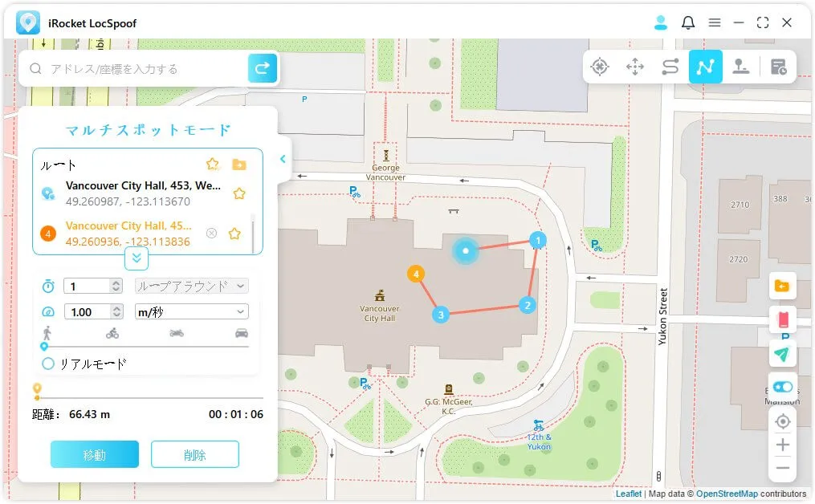Remove waypoint 4 with the X icon

click(x=211, y=234)
